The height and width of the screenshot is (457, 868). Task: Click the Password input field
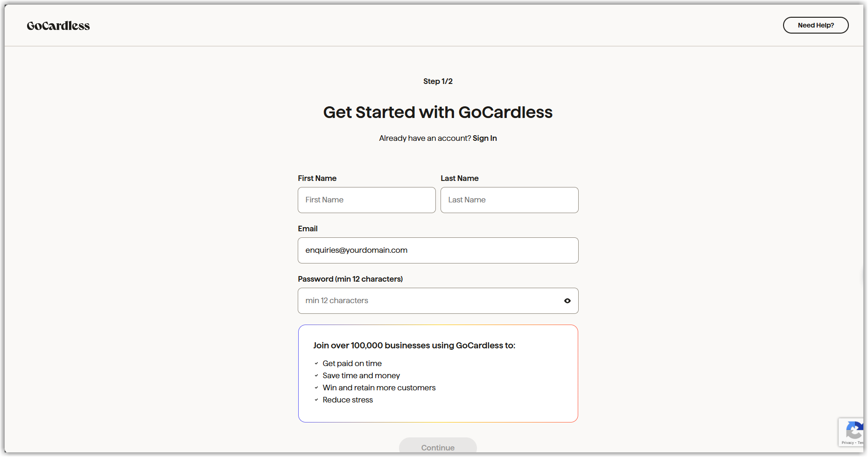(438, 301)
